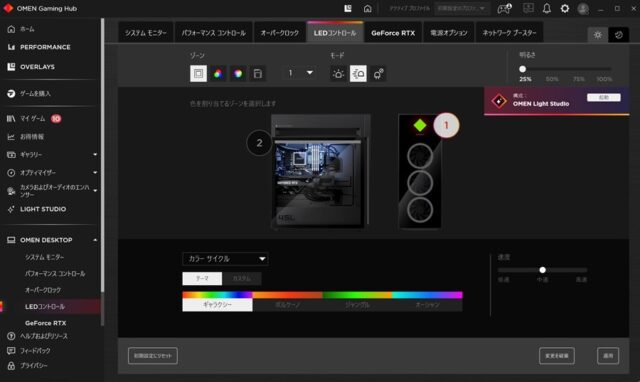Switch to the dark theme icon
Image resolution: width=640 pixels, height=382 pixels.
[618, 35]
